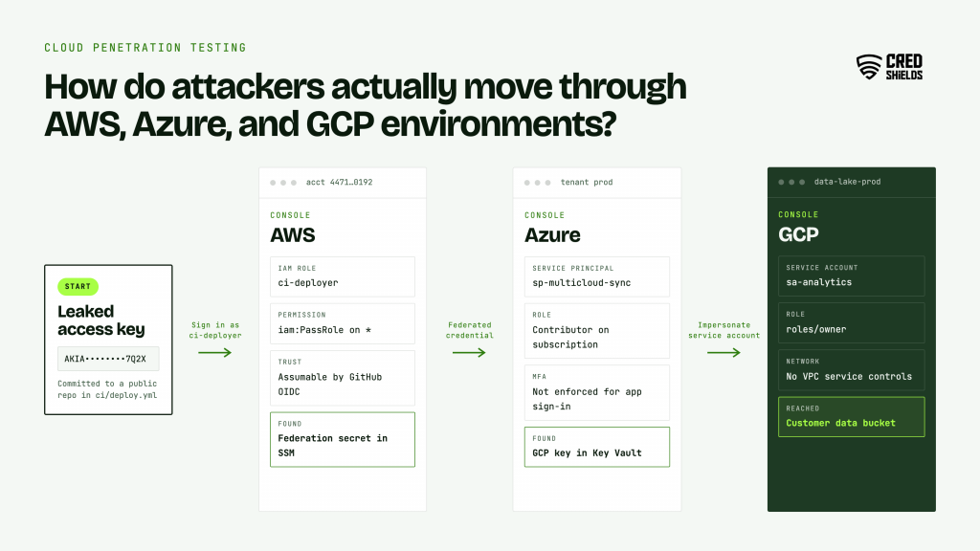The height and width of the screenshot is (551, 980).
Task: Select the 'Leaked access key' heading
Action: coord(101,320)
